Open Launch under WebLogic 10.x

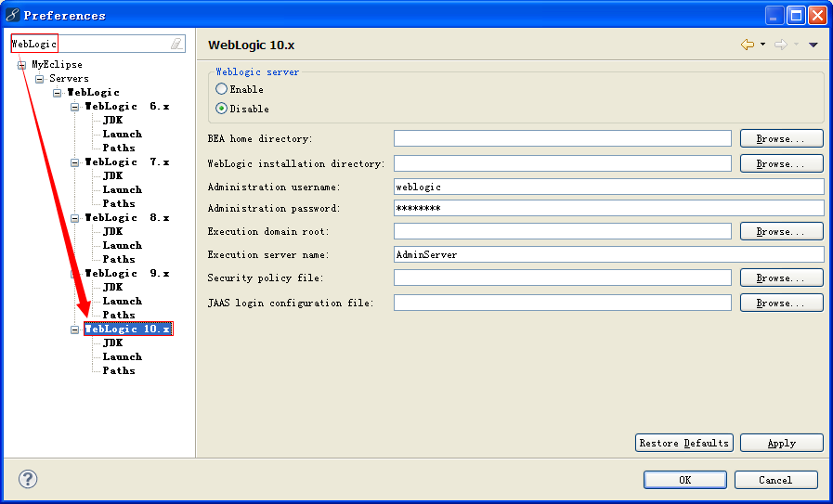[123, 357]
